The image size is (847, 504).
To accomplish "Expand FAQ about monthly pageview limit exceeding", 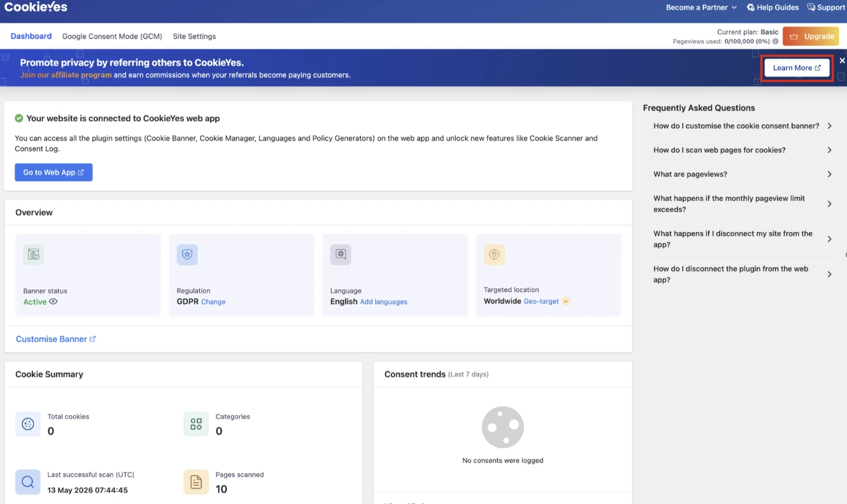I will [743, 204].
